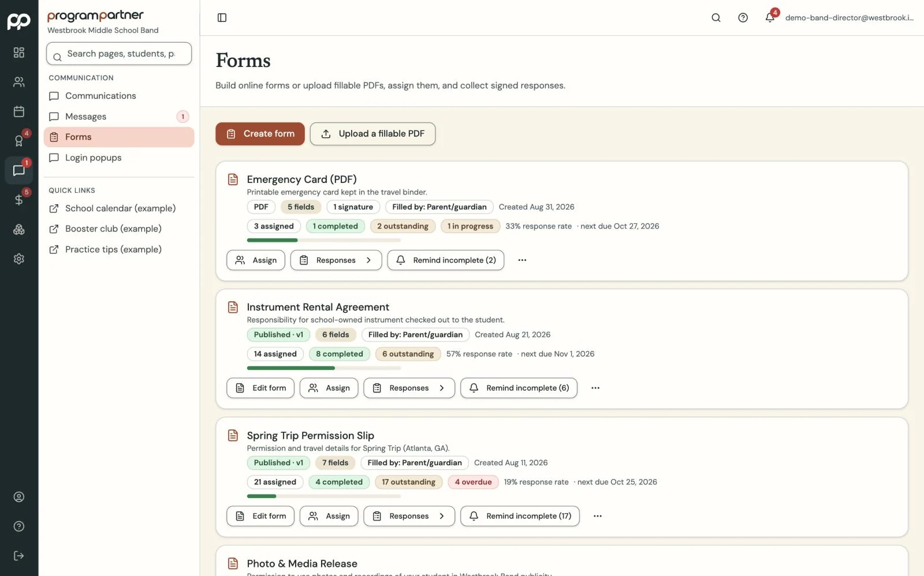Click the help question icon in left rail
Viewport: 924px width, 576px height.
[x=19, y=526]
